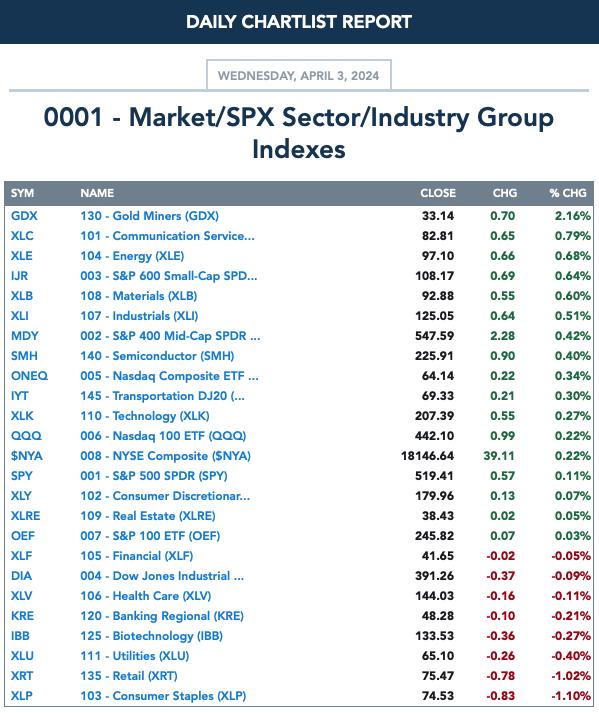Open 001 - S&P 500 SPDR (SPY)
599x713 pixels.
coord(154,476)
